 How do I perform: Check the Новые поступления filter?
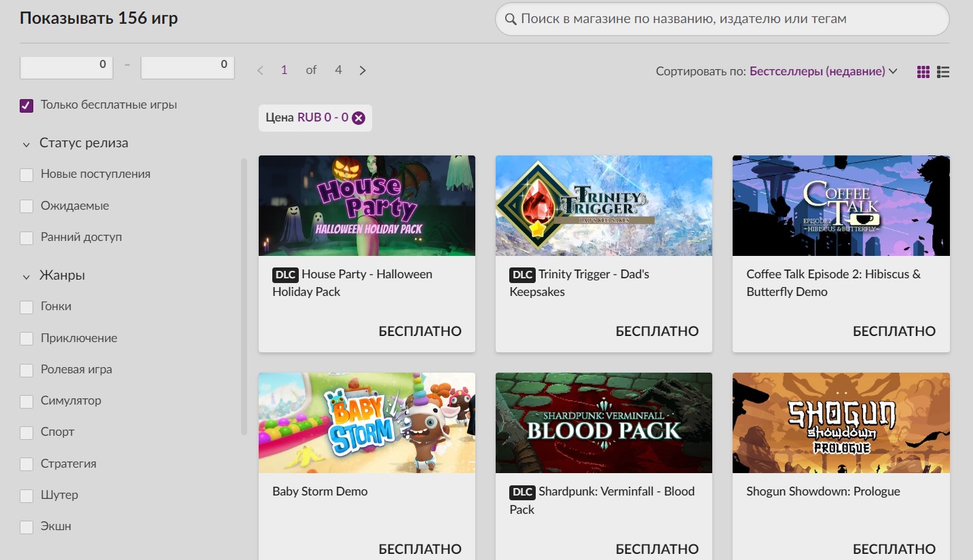pyautogui.click(x=26, y=174)
